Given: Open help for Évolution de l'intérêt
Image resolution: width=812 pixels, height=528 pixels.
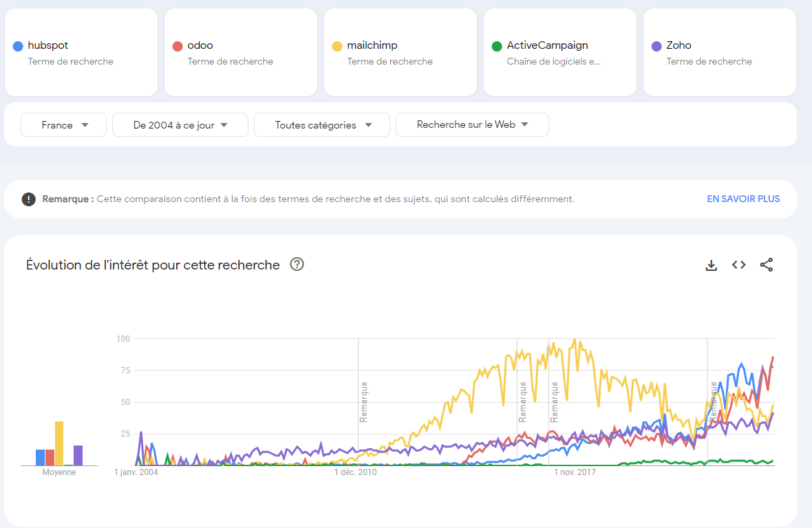Looking at the screenshot, I should coord(297,264).
